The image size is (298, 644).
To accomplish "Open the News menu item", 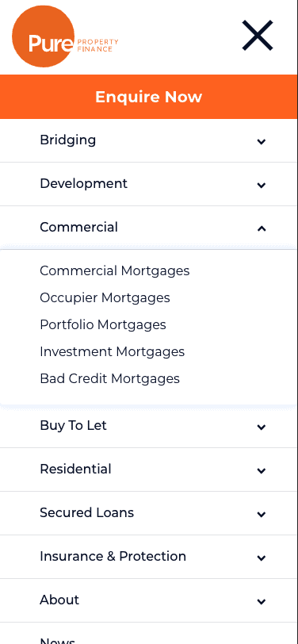I will [x=58, y=640].
